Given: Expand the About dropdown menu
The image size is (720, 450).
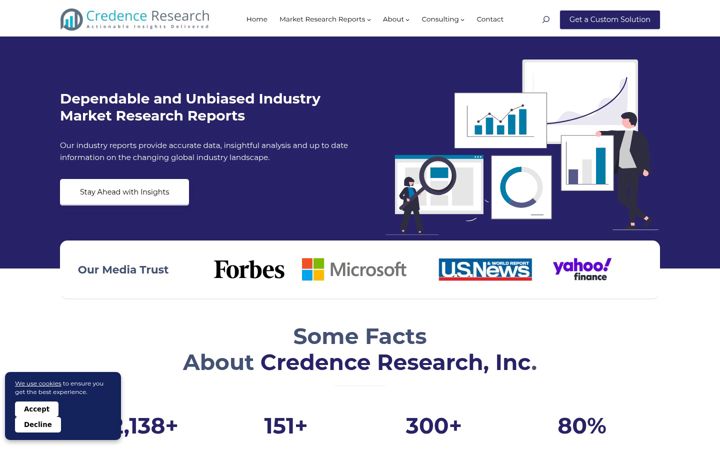Looking at the screenshot, I should (396, 19).
